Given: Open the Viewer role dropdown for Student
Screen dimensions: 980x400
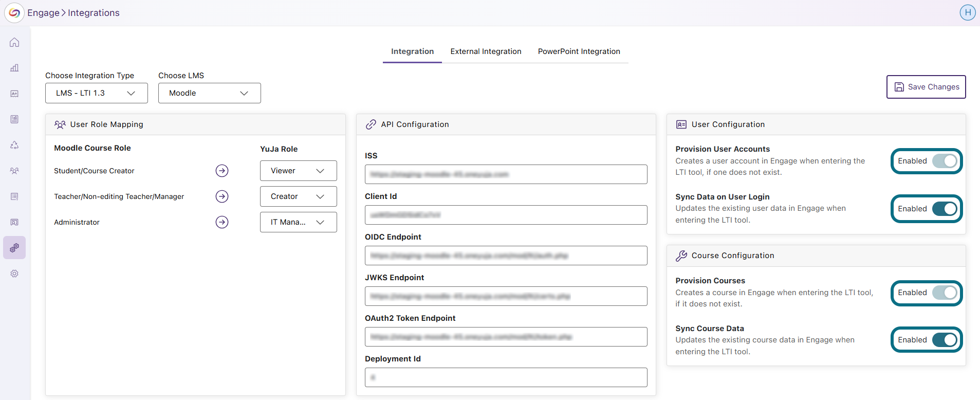Looking at the screenshot, I should (x=299, y=171).
